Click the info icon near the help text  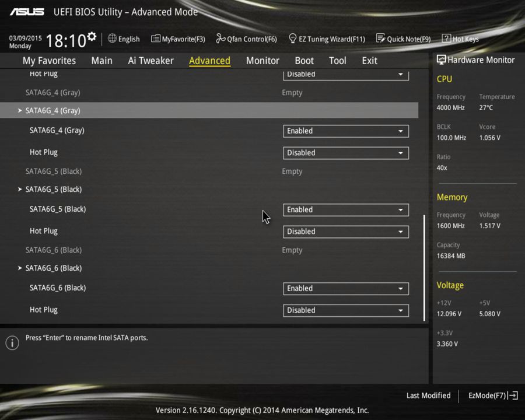click(12, 342)
